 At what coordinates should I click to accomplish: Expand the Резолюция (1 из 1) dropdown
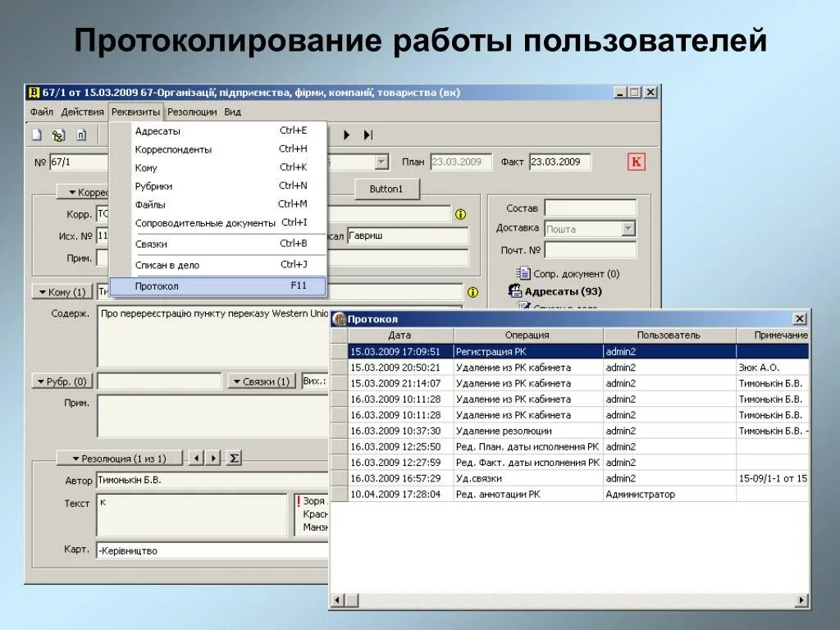120,459
